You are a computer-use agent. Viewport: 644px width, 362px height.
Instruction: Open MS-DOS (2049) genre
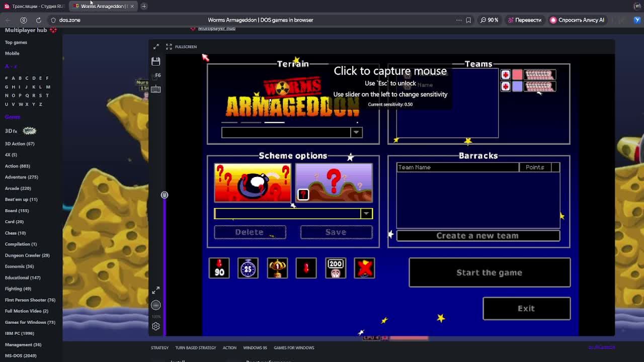[x=21, y=355]
